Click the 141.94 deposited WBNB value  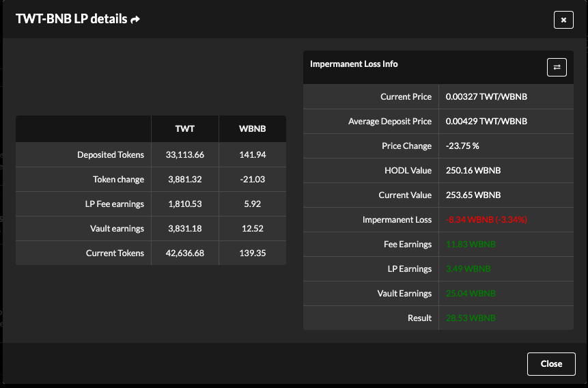coord(253,154)
